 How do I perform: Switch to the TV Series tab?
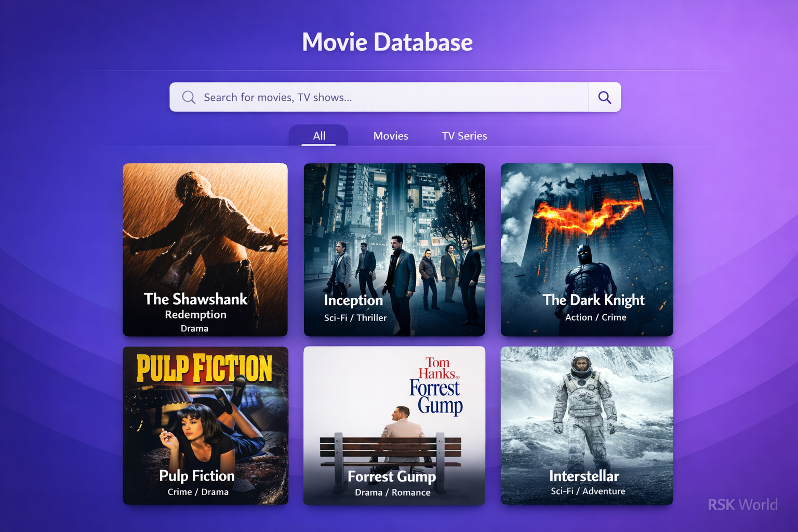[464, 136]
